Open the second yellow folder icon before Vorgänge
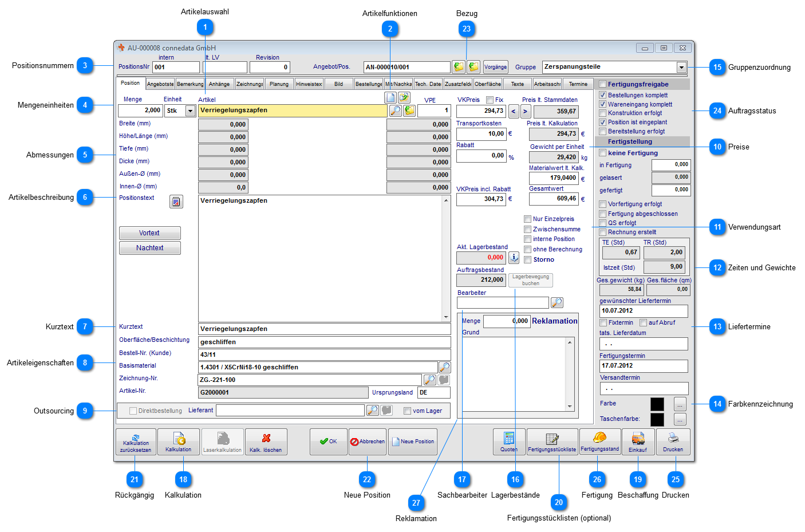This screenshot has width=805, height=532. 473,67
